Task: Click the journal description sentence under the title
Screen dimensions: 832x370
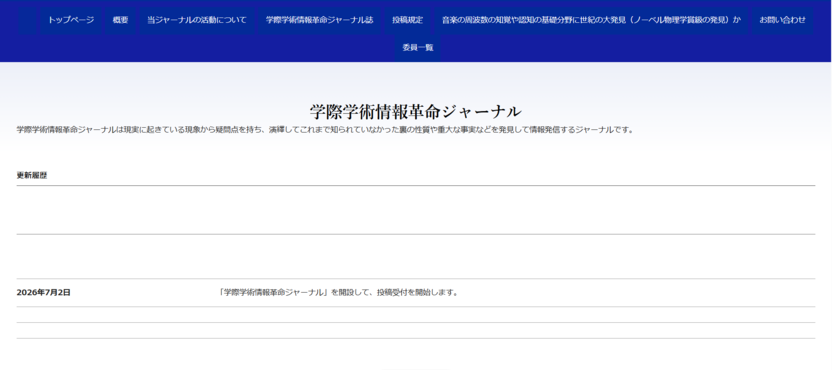Action: click(325, 130)
